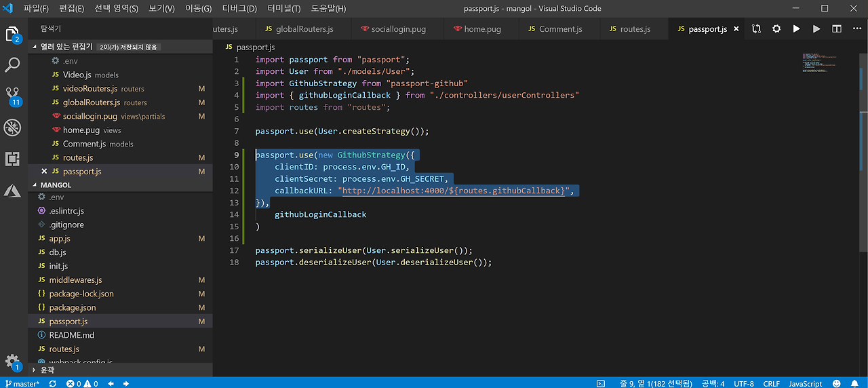Open middlewares.js in MANGOL folder
This screenshot has height=388, width=868.
[x=120, y=280]
